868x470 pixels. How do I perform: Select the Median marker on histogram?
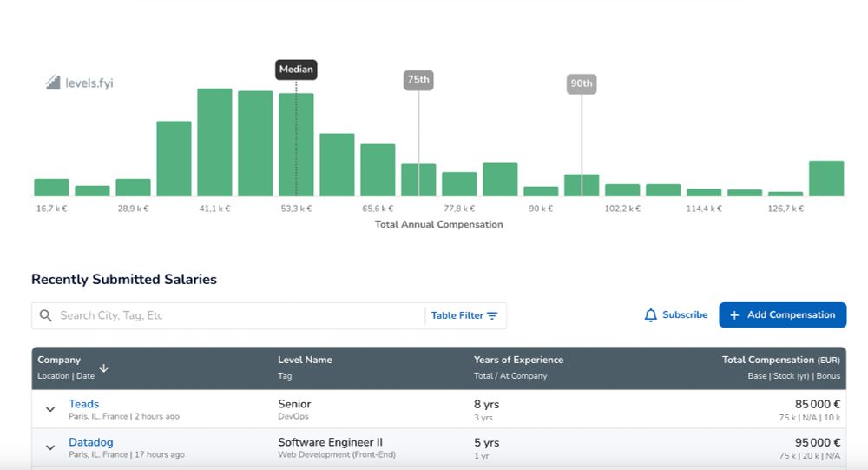point(296,70)
